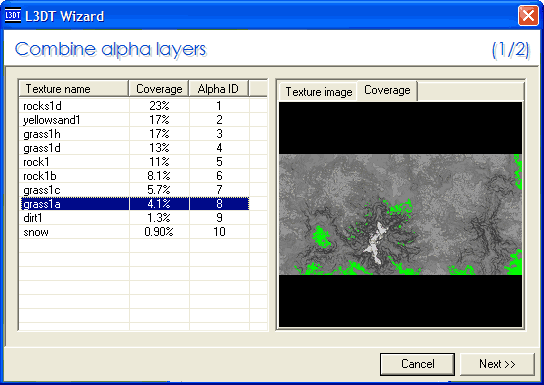Viewport: 544px width, 385px height.
Task: Select the rock1 texture row
Action: pos(135,162)
